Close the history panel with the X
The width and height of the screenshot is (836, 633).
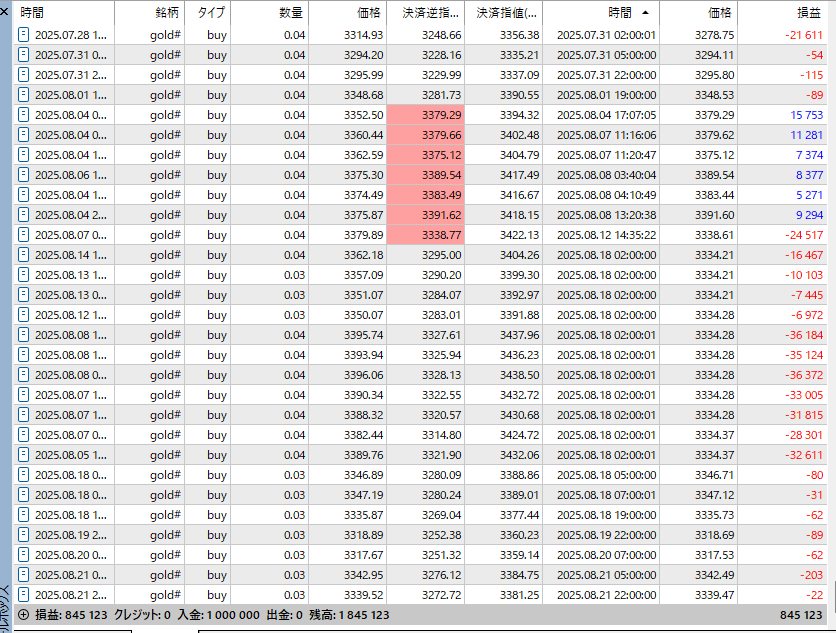[x=5, y=13]
